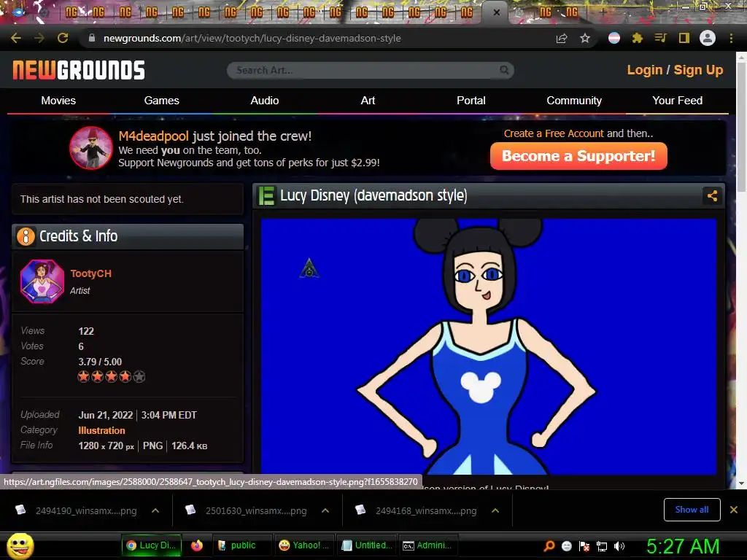The height and width of the screenshot is (560, 747).
Task: Expand options for 2494168_winsamx download
Action: click(495, 510)
